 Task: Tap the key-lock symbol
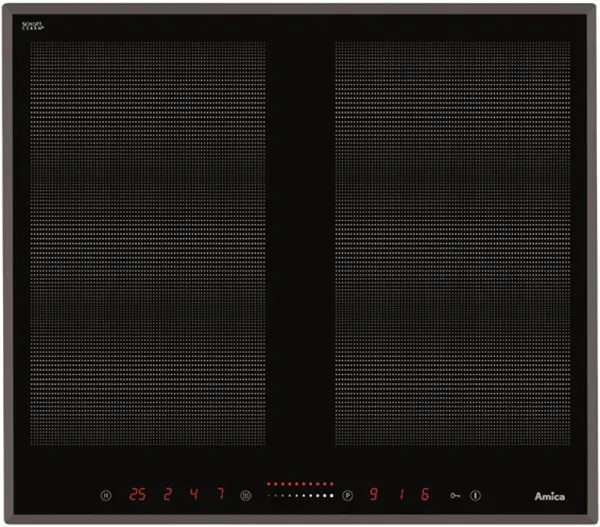click(x=455, y=496)
